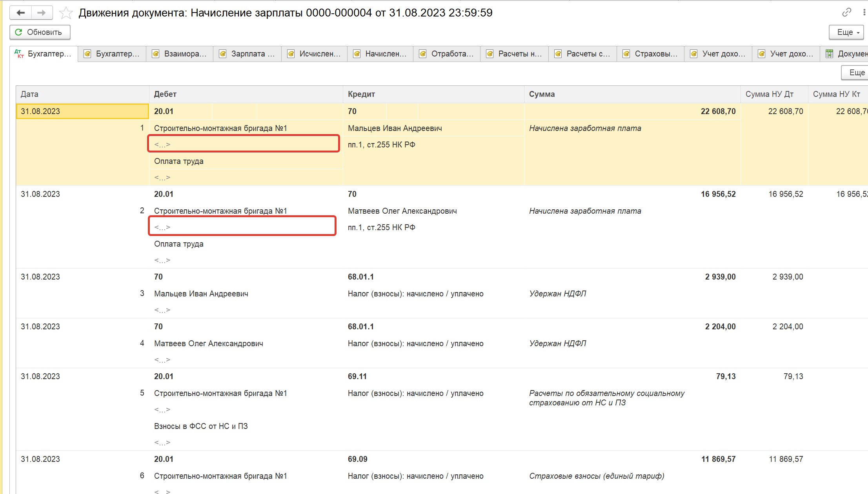The height and width of the screenshot is (494, 868).
Task: Click the vertical dots menu at top right
Action: coord(864,13)
